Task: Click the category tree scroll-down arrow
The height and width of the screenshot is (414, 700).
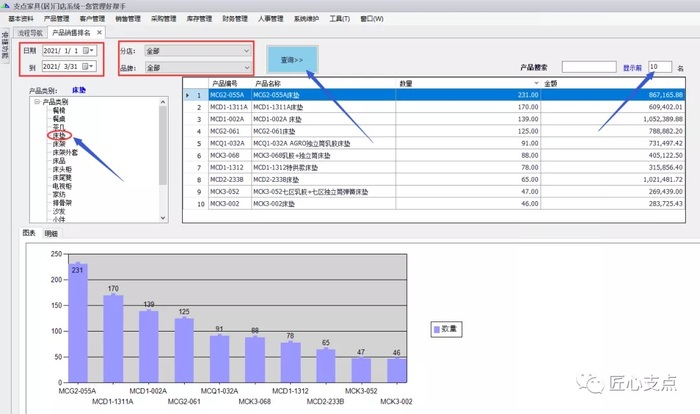Action: pyautogui.click(x=163, y=218)
